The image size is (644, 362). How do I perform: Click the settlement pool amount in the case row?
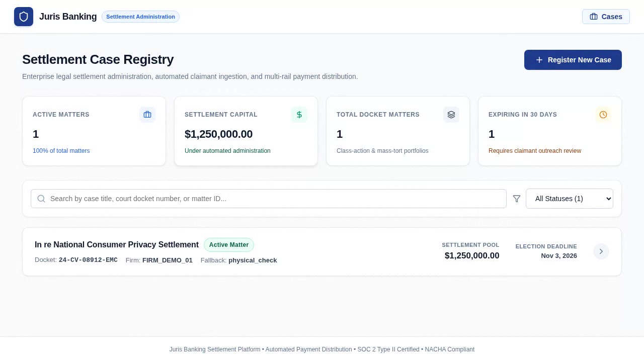tap(472, 256)
